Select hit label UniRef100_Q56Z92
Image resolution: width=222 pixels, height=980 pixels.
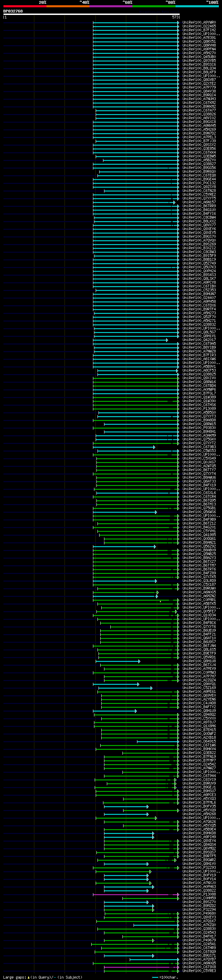(x=199, y=546)
